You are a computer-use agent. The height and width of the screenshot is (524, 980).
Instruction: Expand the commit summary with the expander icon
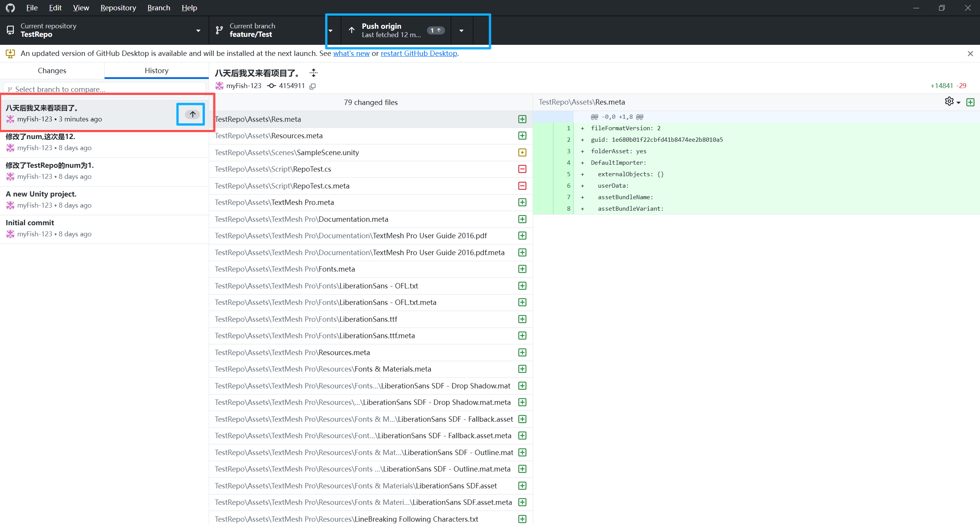pyautogui.click(x=314, y=73)
